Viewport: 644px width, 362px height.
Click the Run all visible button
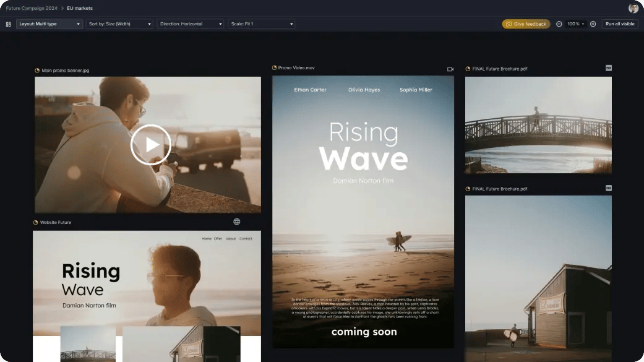[619, 24]
